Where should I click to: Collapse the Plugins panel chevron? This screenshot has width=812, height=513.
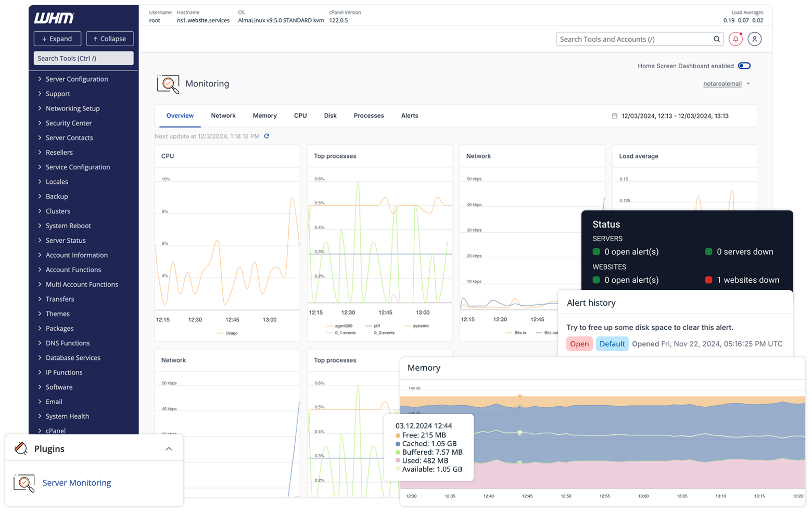coord(169,448)
